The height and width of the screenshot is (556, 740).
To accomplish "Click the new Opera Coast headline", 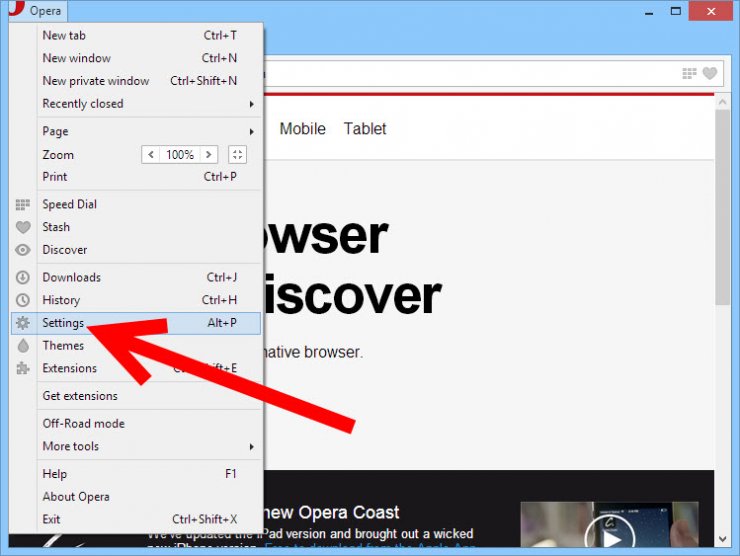I will (x=333, y=512).
